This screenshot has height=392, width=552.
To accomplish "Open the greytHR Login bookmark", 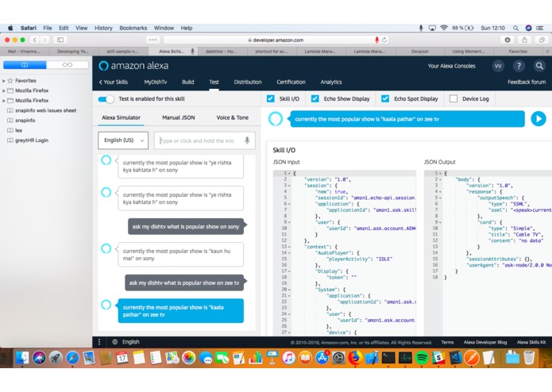I will point(31,140).
